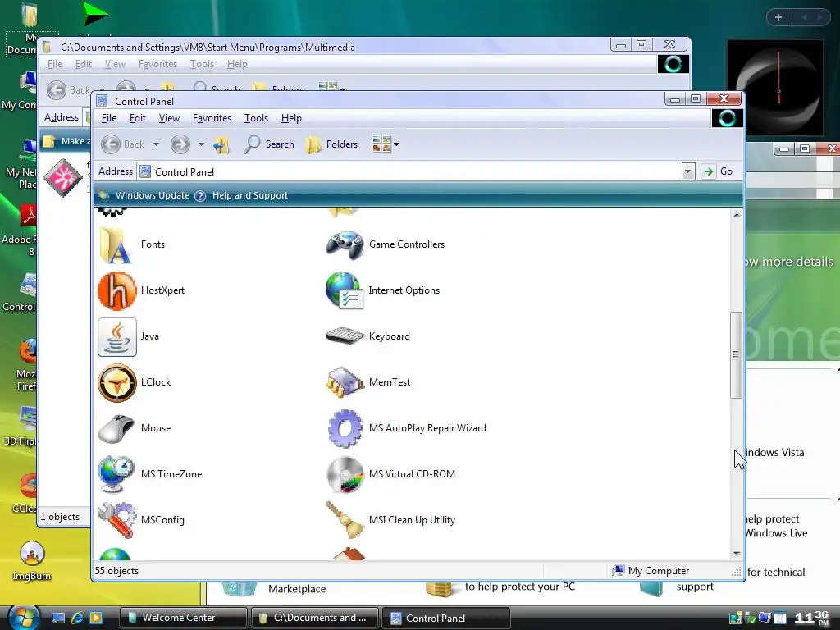The image size is (840, 630).
Task: Switch to C:\Documents and... taskbar button
Action: click(315, 619)
